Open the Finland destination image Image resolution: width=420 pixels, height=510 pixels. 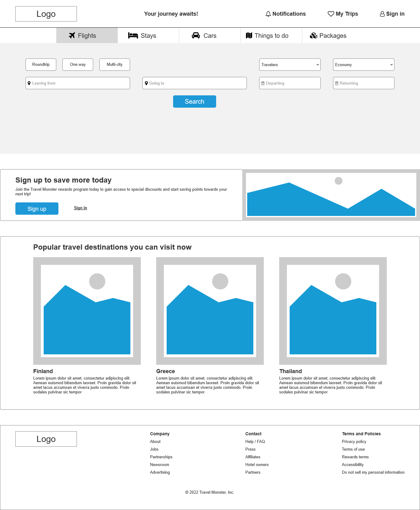(x=87, y=311)
